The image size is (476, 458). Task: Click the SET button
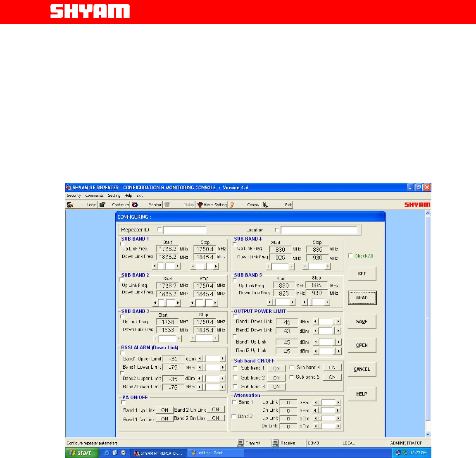[x=362, y=274]
